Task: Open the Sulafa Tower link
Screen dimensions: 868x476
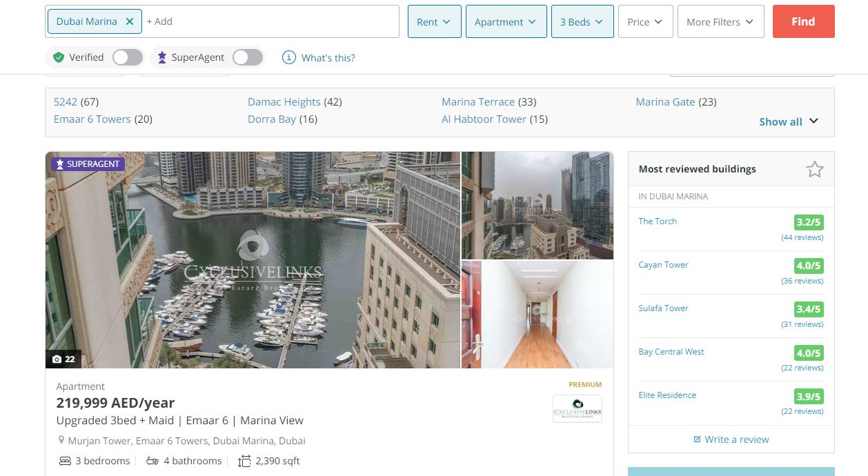Action: pyautogui.click(x=664, y=308)
